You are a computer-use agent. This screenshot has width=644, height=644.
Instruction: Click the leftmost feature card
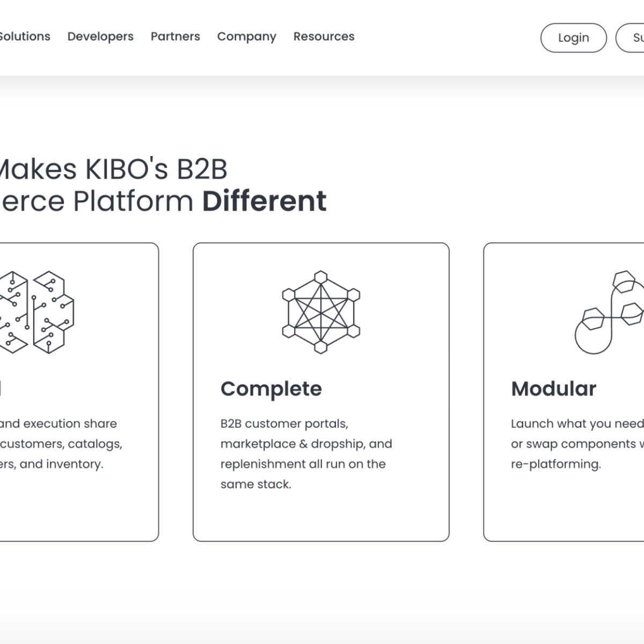(79, 392)
